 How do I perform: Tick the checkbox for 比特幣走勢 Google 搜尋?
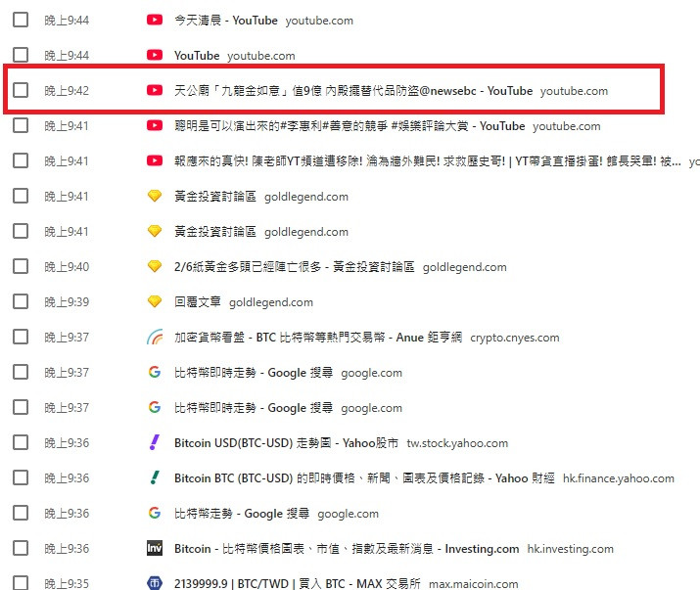point(21,514)
